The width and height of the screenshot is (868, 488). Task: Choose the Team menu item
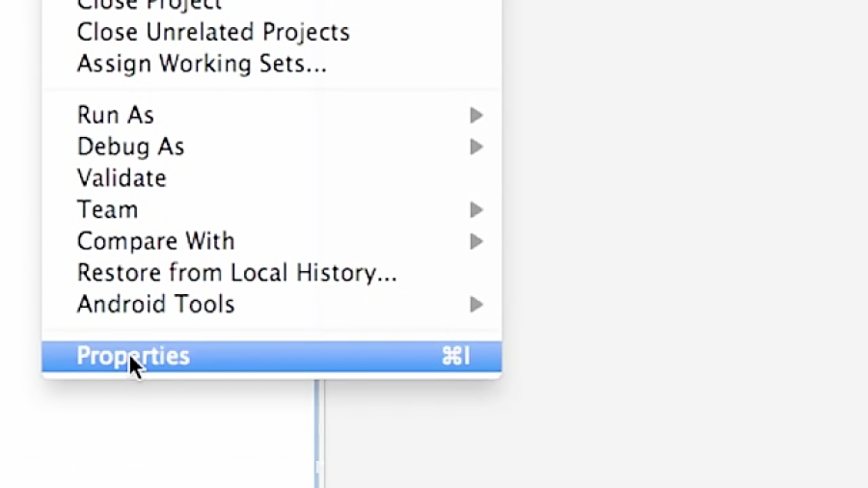pyautogui.click(x=107, y=209)
